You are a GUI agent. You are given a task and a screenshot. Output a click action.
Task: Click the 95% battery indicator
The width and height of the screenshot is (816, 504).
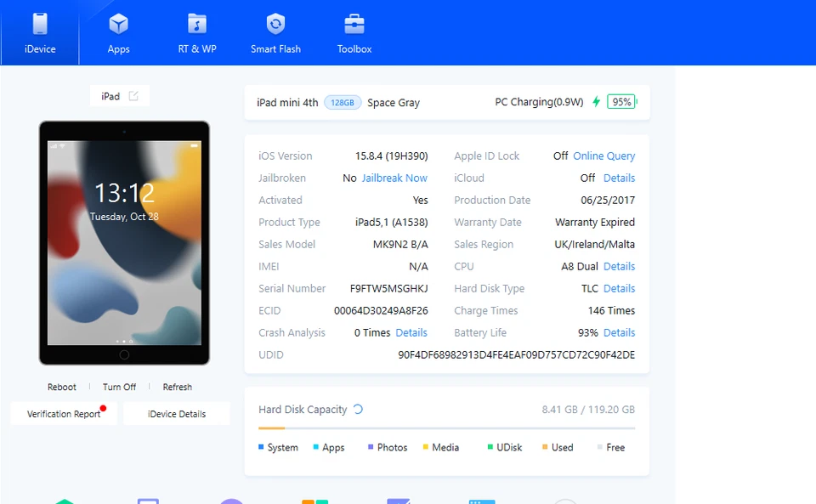[x=622, y=102]
